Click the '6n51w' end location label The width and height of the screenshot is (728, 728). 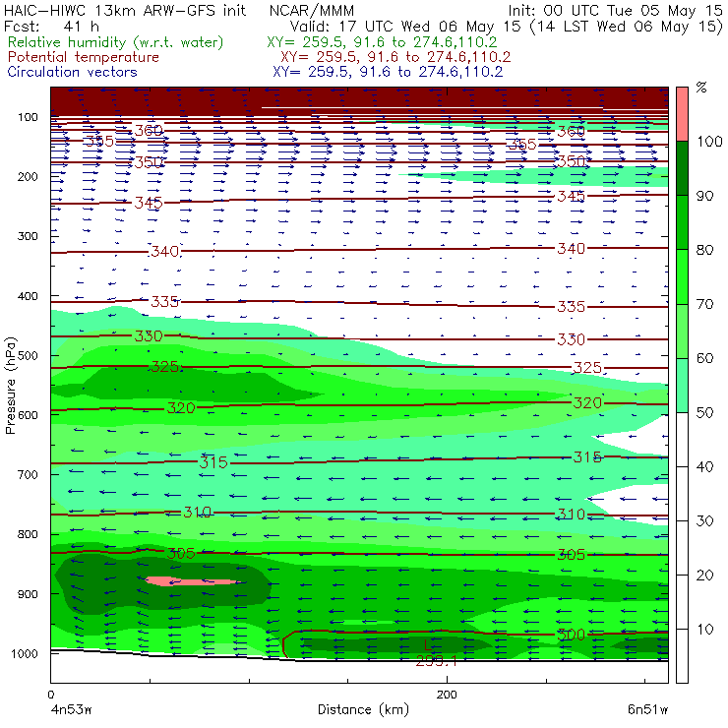point(647,709)
